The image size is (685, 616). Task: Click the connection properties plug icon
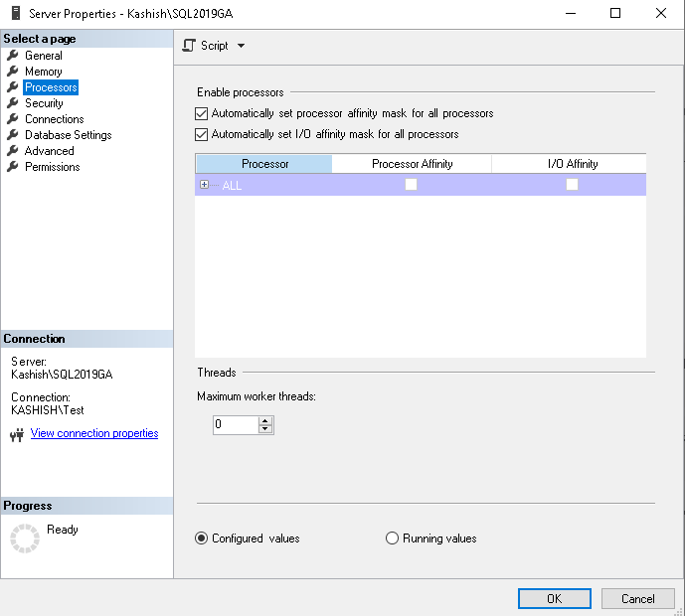tap(17, 435)
